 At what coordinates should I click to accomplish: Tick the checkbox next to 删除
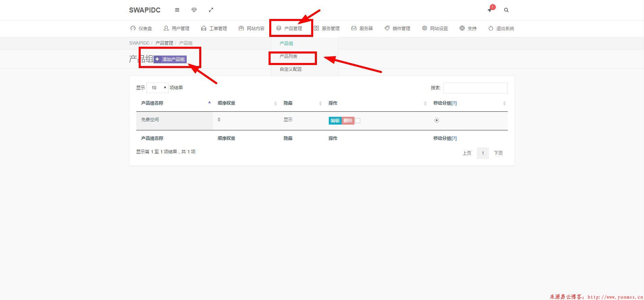pyautogui.click(x=358, y=121)
